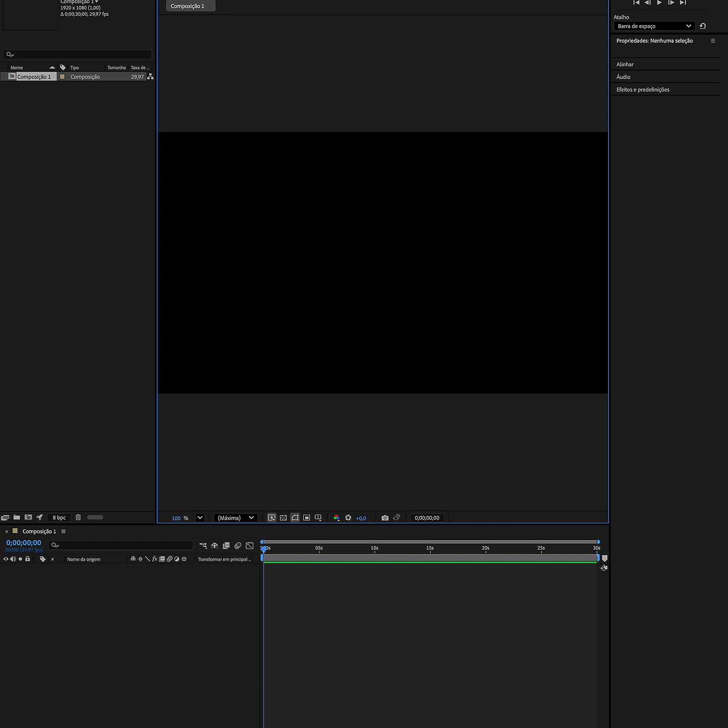Create a new folder in Project panel
728x728 pixels.
tap(17, 517)
